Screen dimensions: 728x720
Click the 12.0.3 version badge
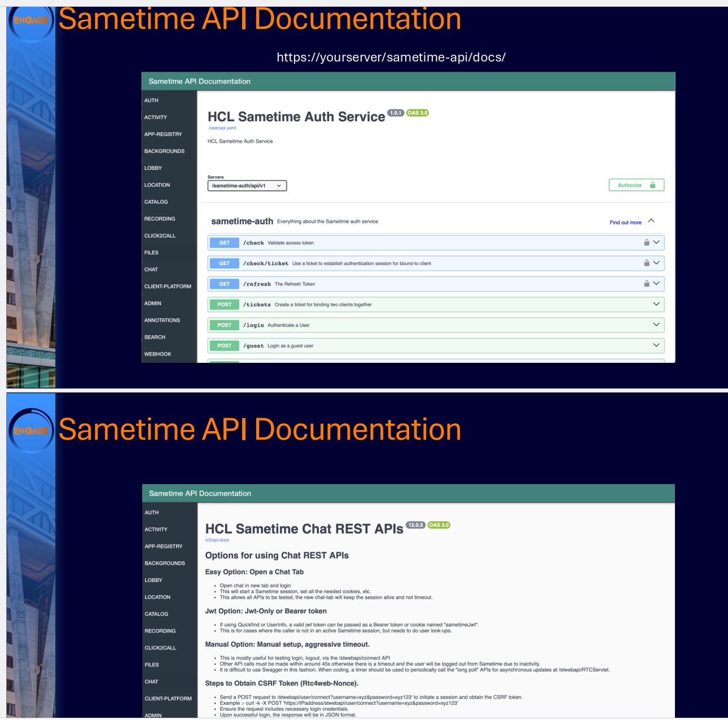click(x=415, y=525)
